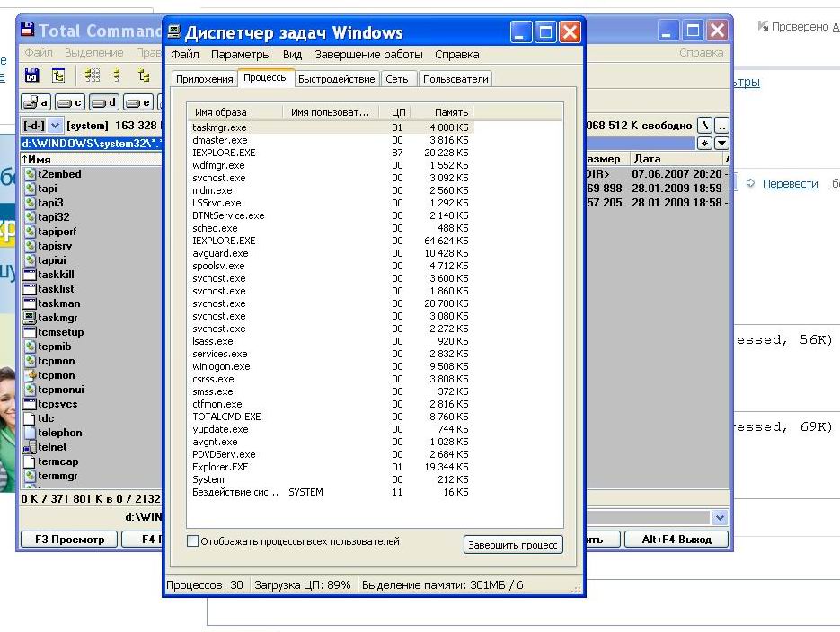840x632 pixels.
Task: Select winlogon.exe process row
Action: click(x=332, y=366)
